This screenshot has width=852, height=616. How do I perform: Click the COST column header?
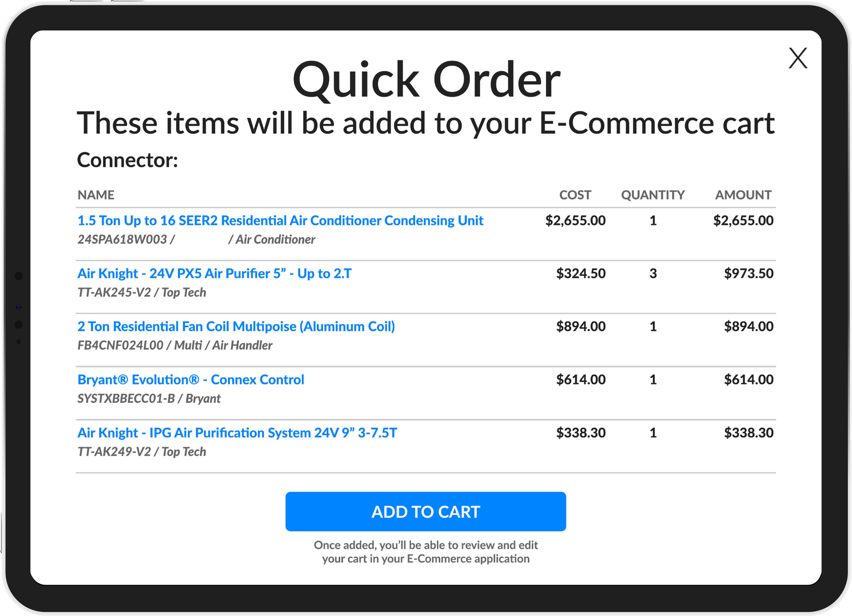coord(575,195)
